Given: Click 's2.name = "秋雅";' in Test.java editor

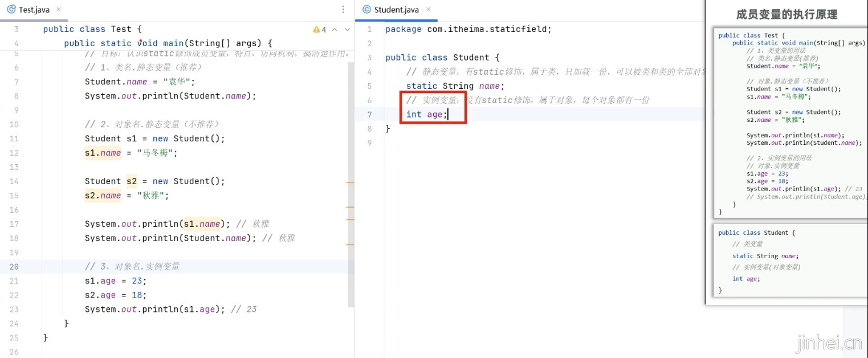Looking at the screenshot, I should [127, 196].
